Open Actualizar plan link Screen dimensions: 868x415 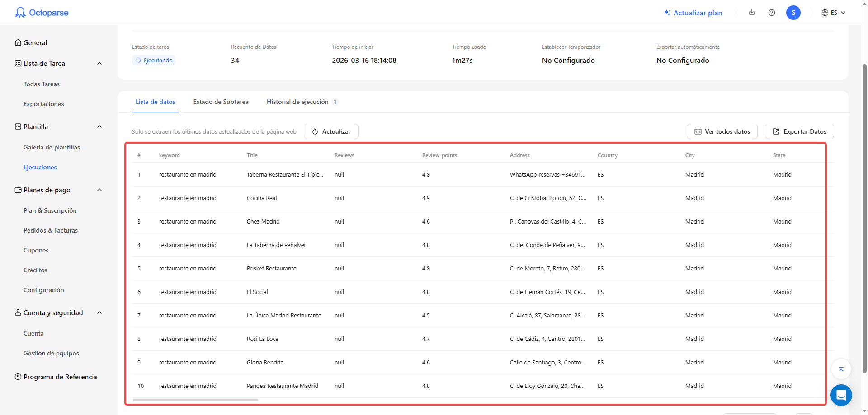tap(693, 13)
